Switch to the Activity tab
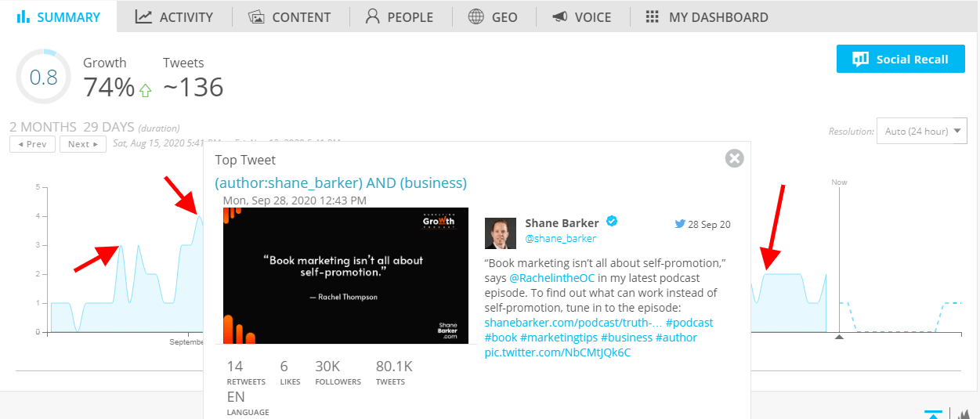The image size is (980, 419). point(174,16)
